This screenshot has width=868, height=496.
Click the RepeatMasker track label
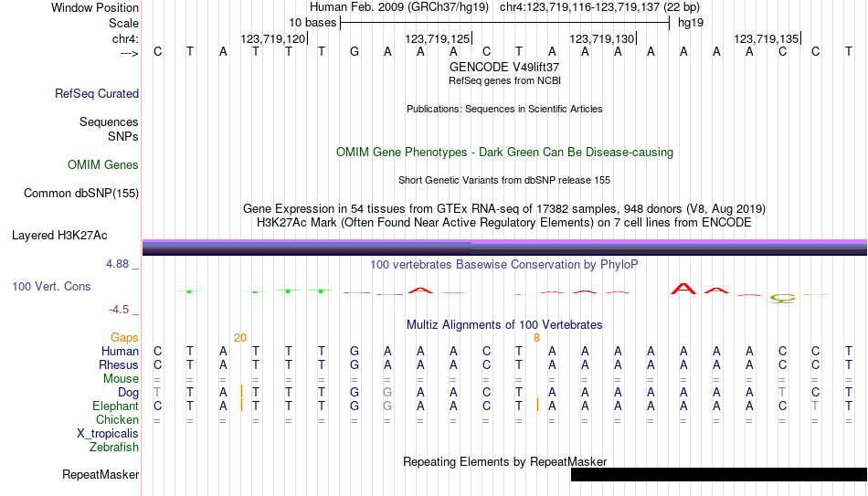tap(101, 474)
